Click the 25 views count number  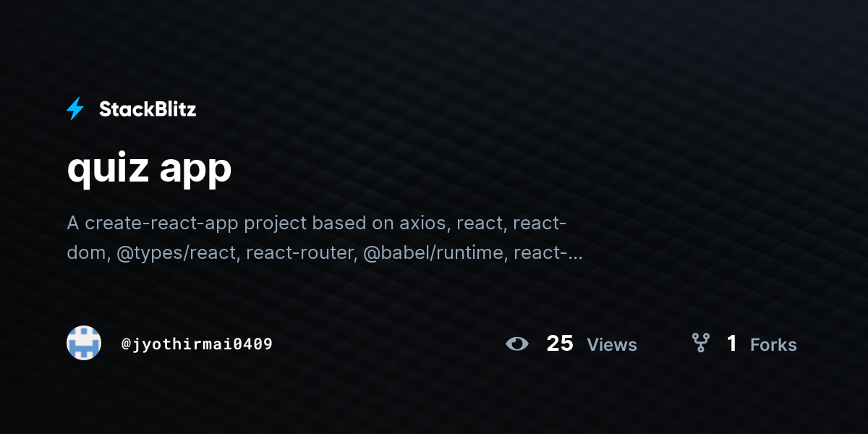click(x=560, y=344)
